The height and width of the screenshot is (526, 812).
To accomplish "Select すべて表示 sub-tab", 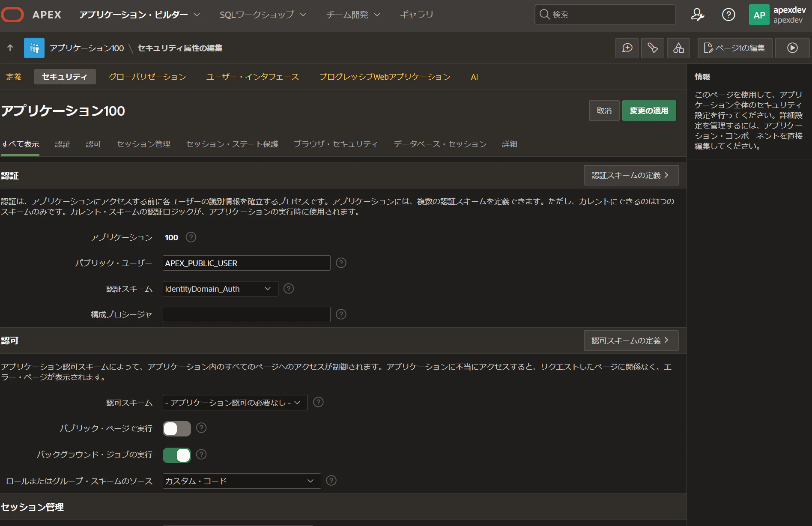I will click(20, 144).
